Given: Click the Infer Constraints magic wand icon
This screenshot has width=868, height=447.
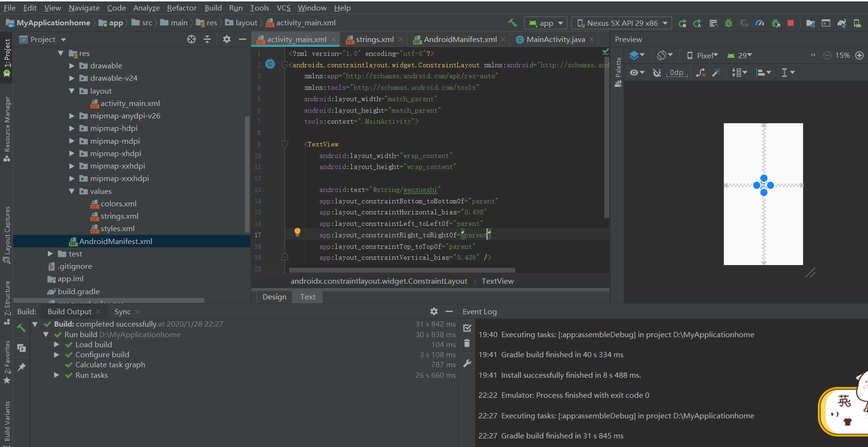Looking at the screenshot, I should [x=716, y=73].
